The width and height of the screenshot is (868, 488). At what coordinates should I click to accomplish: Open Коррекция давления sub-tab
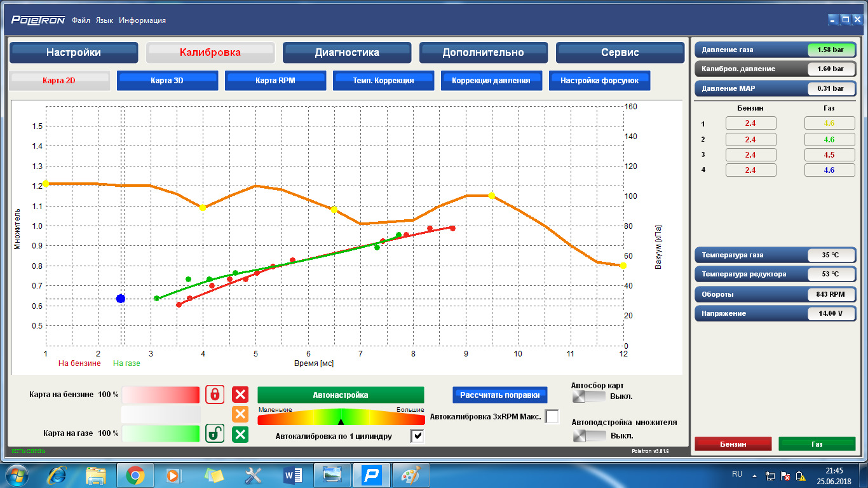pyautogui.click(x=491, y=81)
